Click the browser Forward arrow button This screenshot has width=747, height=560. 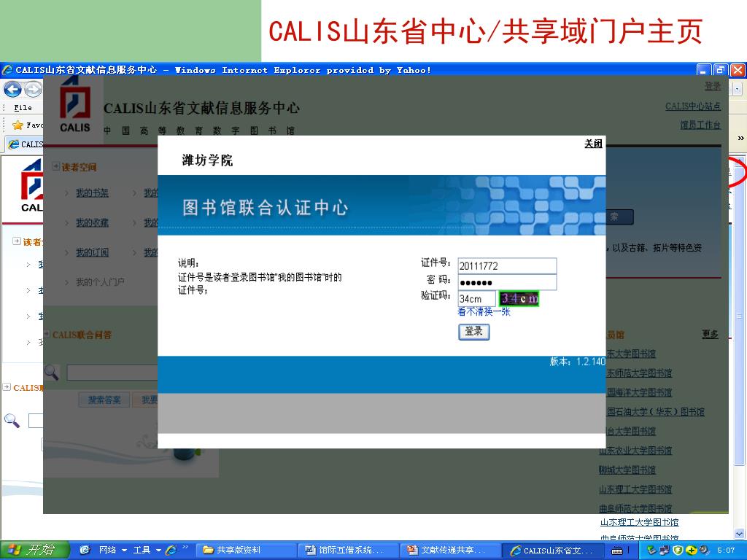pyautogui.click(x=33, y=89)
